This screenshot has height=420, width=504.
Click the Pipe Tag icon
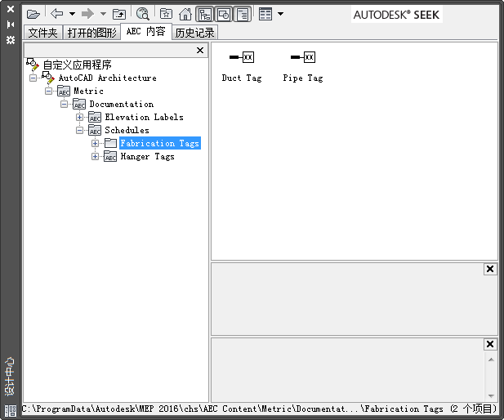(303, 57)
